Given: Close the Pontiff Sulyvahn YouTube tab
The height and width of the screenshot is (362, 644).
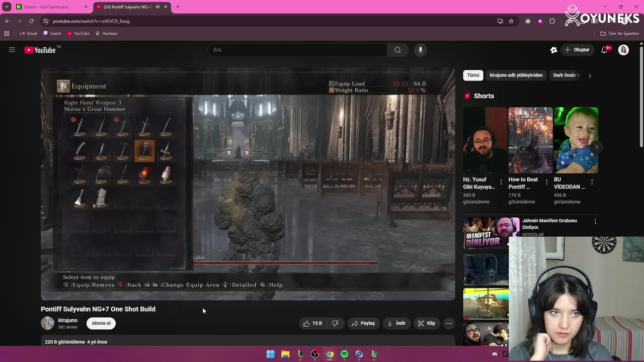Looking at the screenshot, I should click(x=166, y=7).
